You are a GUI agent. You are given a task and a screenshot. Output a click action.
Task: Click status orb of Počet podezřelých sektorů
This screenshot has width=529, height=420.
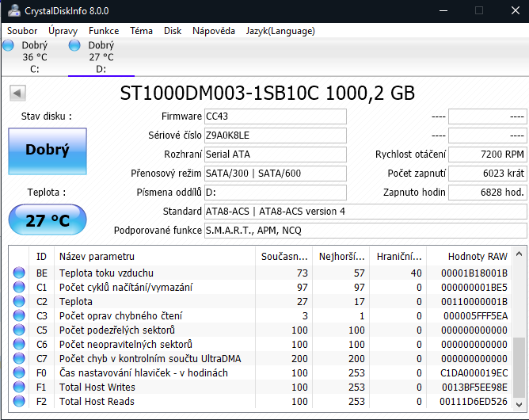click(x=19, y=330)
